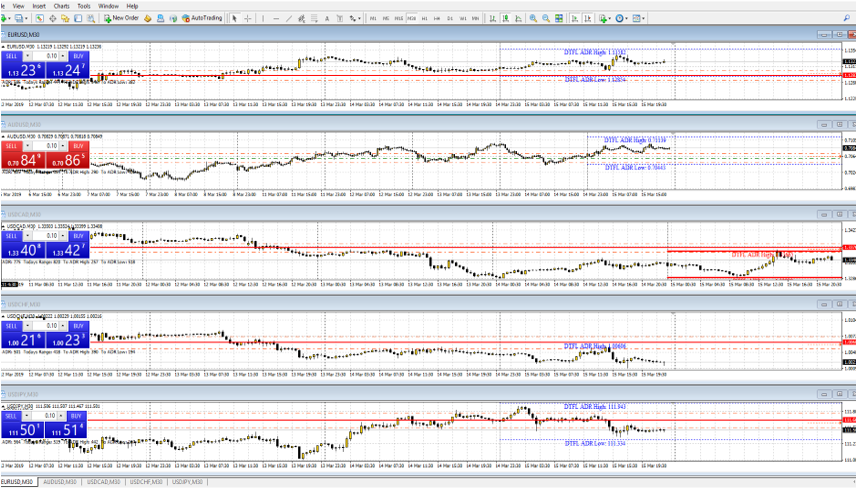Click the USDCHF trade volume field

[x=46, y=326]
